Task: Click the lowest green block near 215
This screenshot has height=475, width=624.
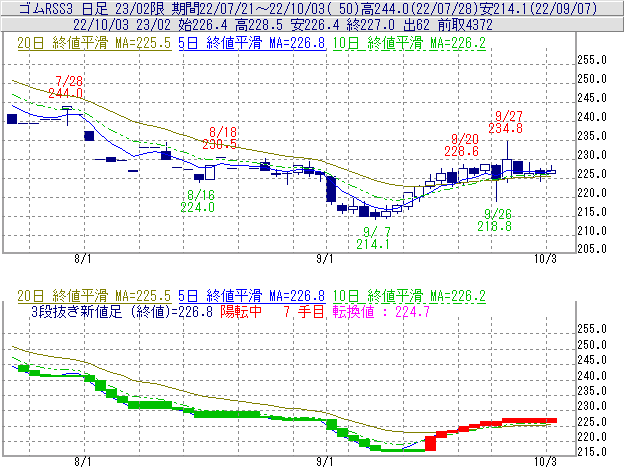Action: (x=403, y=450)
